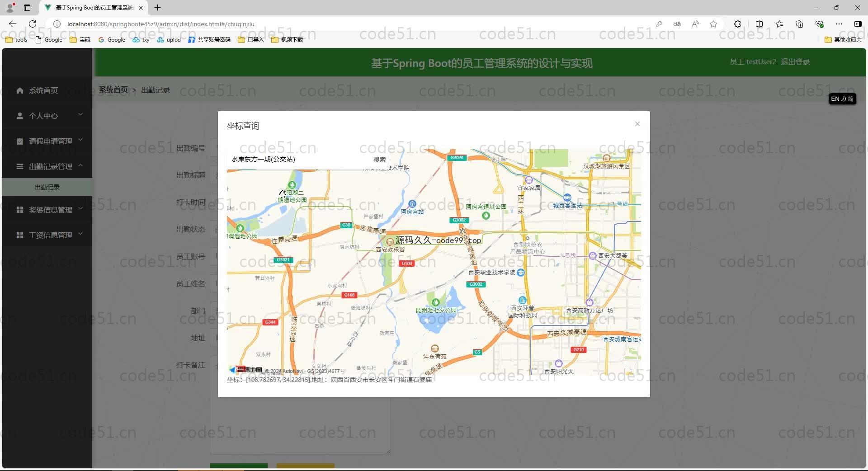This screenshot has height=471, width=868.
Task: Click 西安大都荟 shopping marker
Action: pos(592,255)
